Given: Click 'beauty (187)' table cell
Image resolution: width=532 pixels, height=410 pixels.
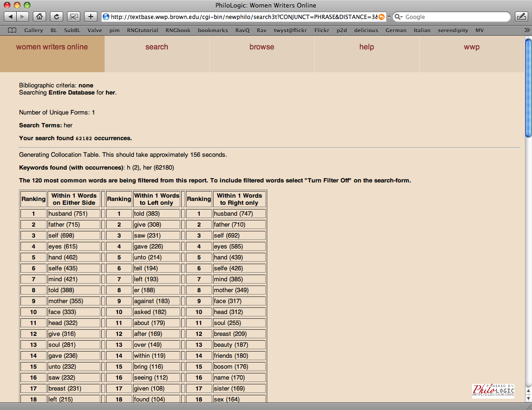Looking at the screenshot, I should [x=239, y=345].
